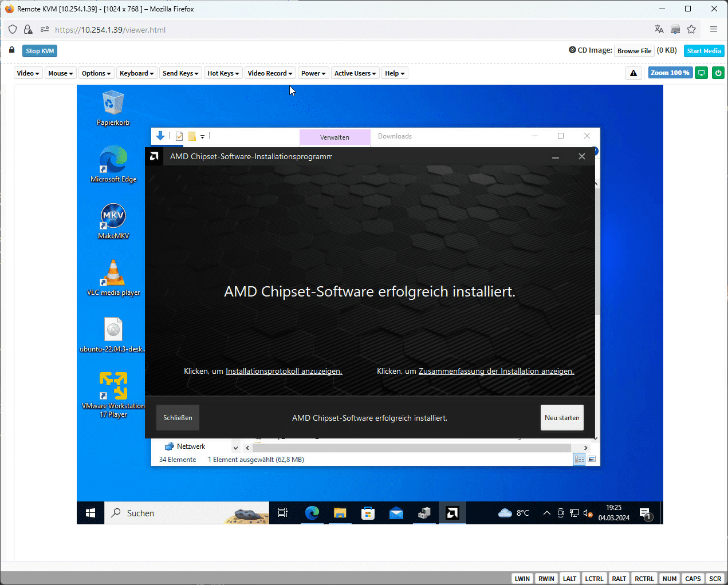Click the new folder icon in Explorer toolbar

(192, 136)
